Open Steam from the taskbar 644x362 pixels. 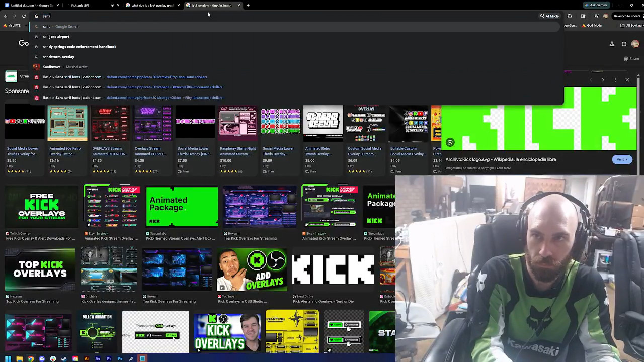[64, 358]
